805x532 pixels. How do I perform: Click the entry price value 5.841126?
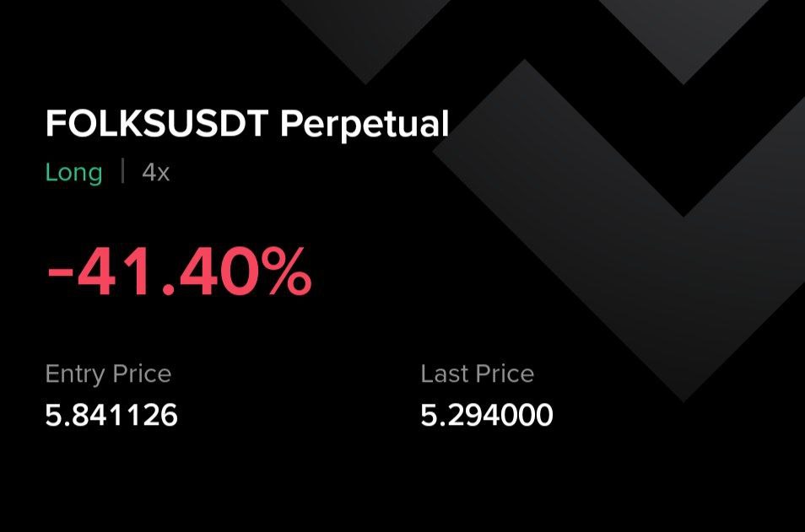[111, 415]
